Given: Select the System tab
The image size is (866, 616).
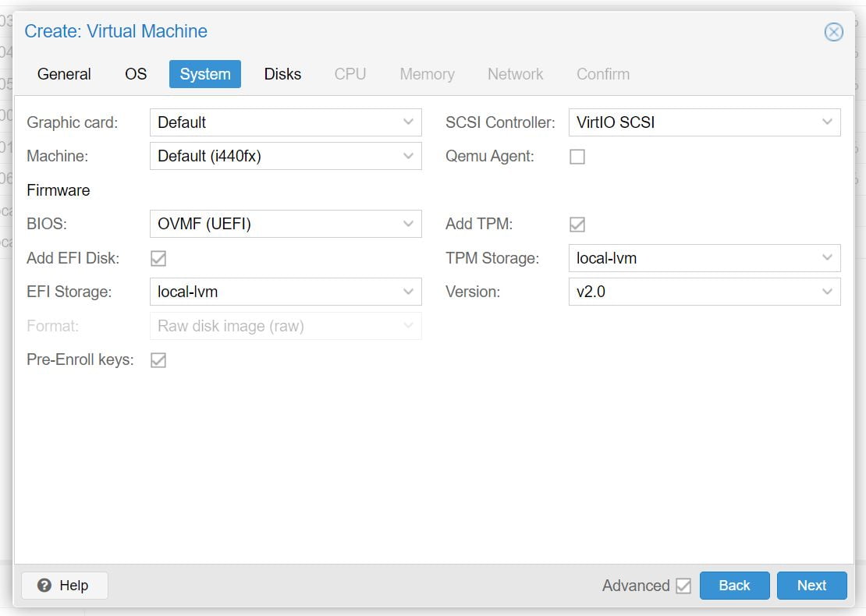Looking at the screenshot, I should 205,74.
